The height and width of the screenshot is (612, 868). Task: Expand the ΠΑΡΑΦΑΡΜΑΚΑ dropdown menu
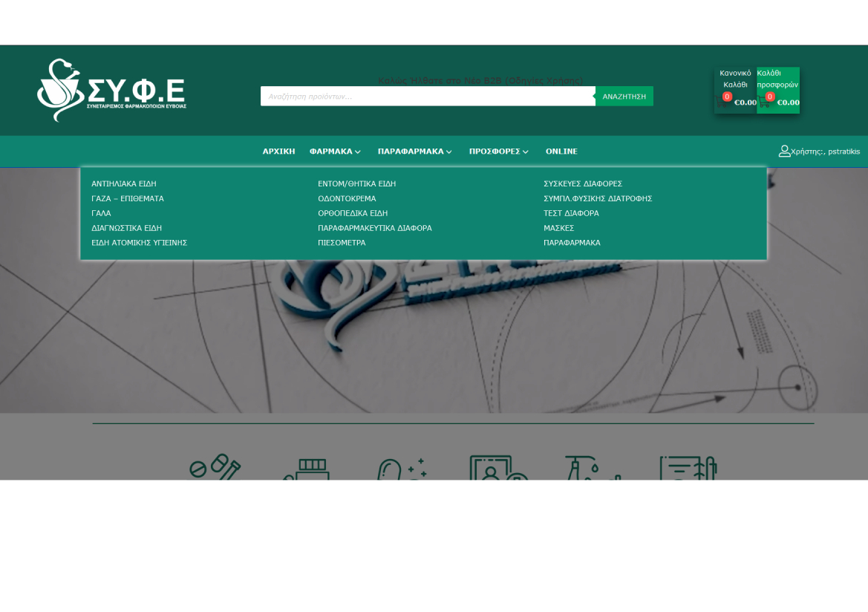coord(414,152)
